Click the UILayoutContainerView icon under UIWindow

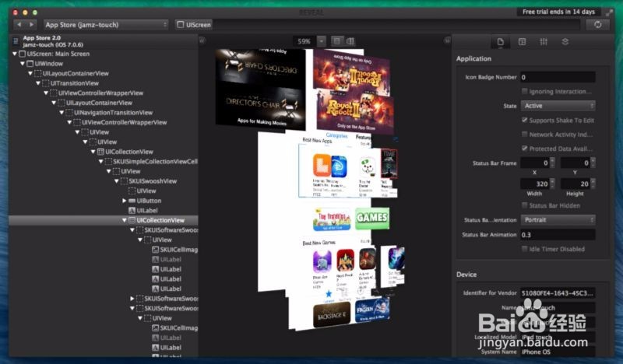[37, 73]
